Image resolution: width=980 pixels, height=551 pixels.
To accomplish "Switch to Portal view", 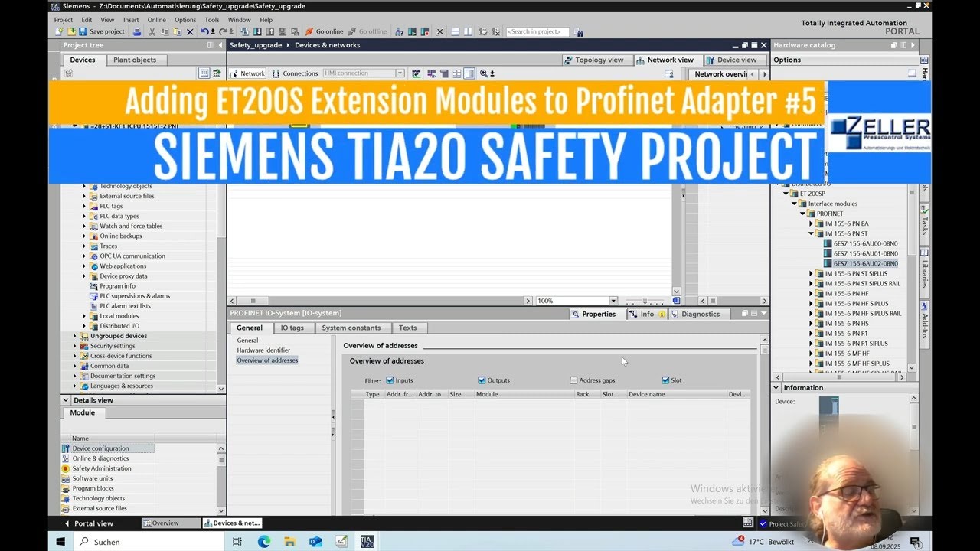I will [x=88, y=523].
